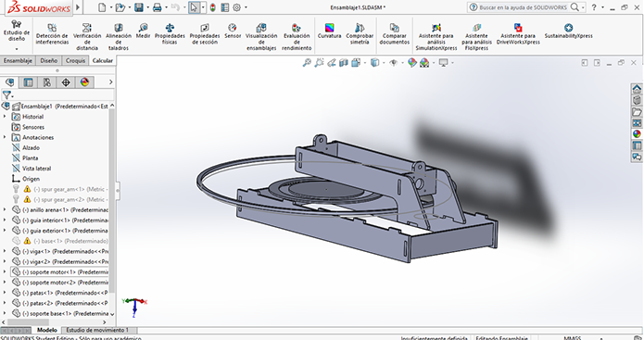Expand the tree panel tabs chevron

(110, 82)
